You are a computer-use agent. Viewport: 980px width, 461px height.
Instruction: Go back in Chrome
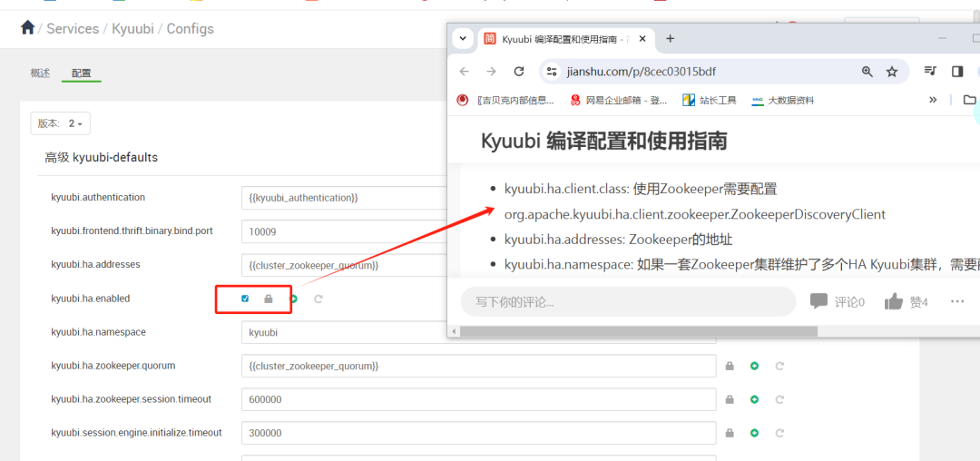click(x=464, y=71)
